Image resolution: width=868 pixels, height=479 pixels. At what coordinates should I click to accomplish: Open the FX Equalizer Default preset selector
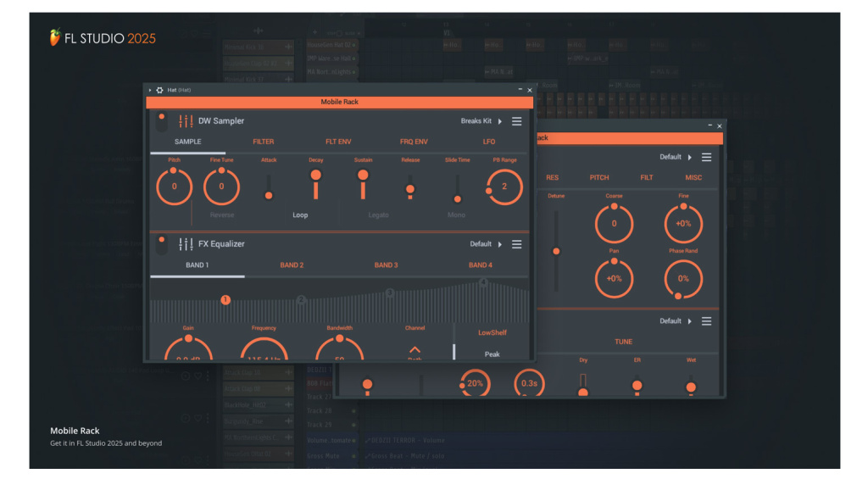pos(486,244)
